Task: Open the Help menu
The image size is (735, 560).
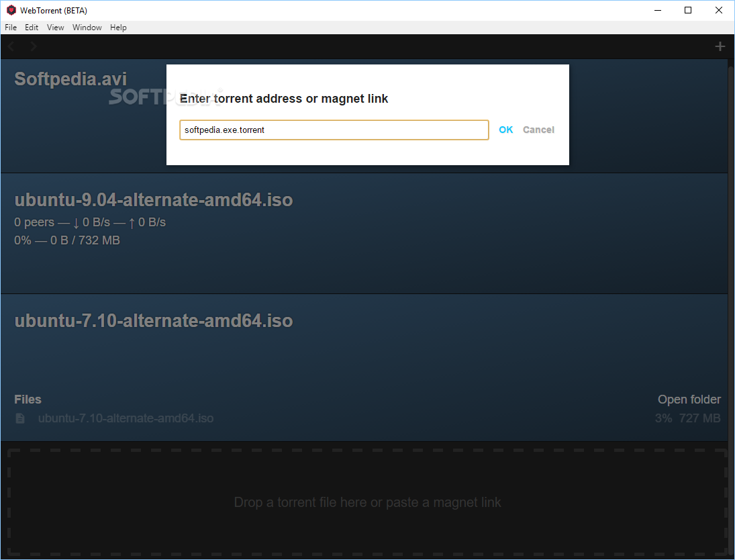Action: coord(118,28)
